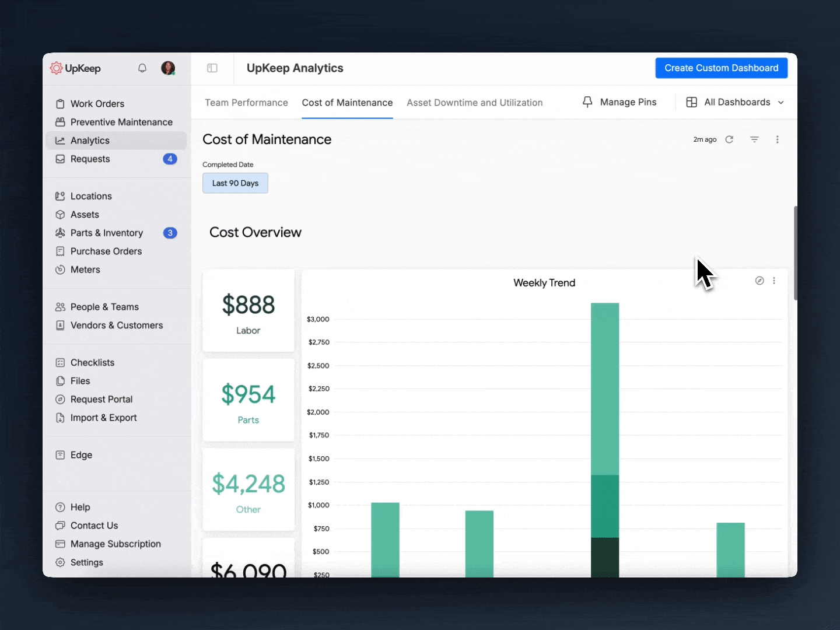This screenshot has width=840, height=630.
Task: Go to Work Orders in the sidebar
Action: pos(116,104)
